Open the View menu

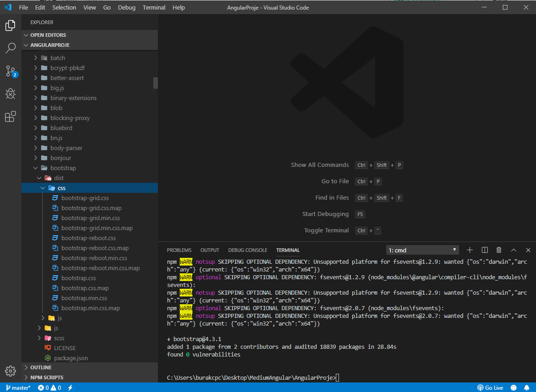(x=90, y=7)
